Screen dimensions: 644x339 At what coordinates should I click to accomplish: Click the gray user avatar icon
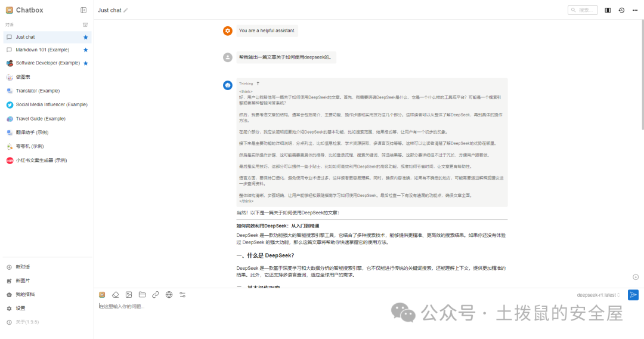pos(228,57)
